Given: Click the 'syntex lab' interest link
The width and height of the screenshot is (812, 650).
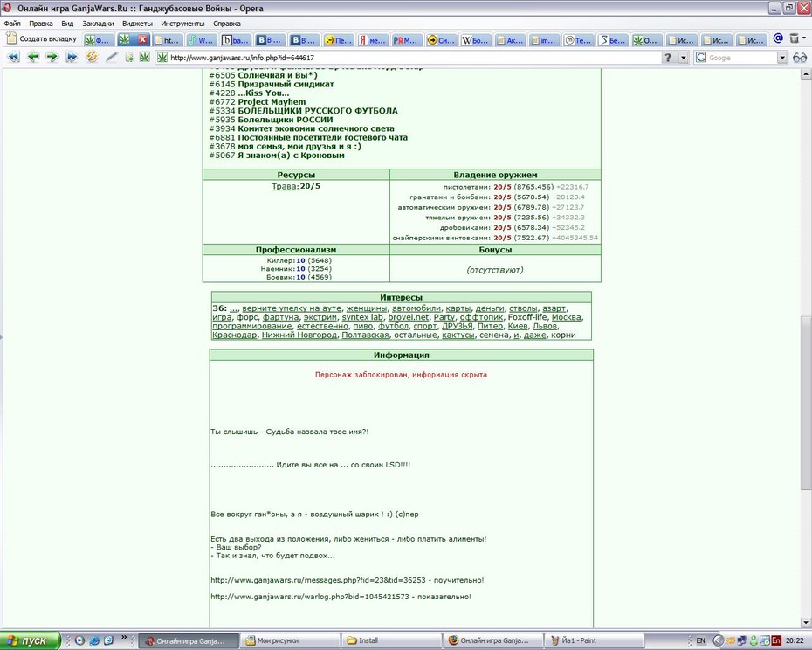Looking at the screenshot, I should tap(362, 317).
